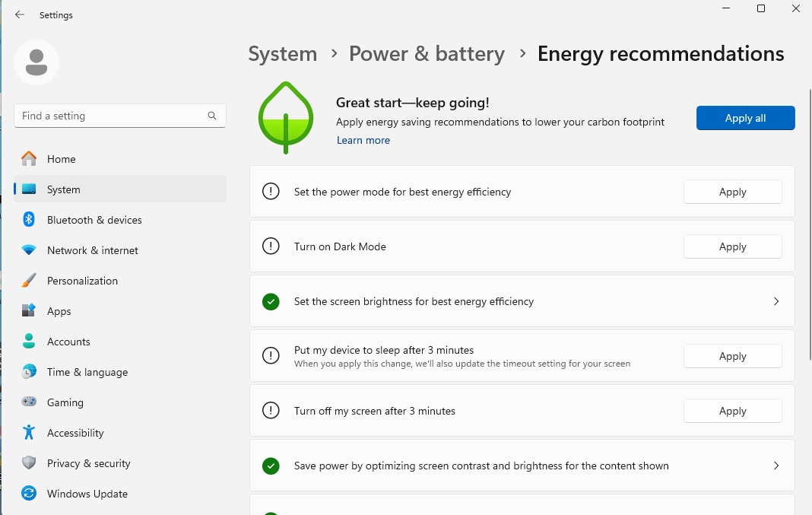Click the Bluetooth icon in sidebar
Image resolution: width=812 pixels, height=515 pixels.
pyautogui.click(x=29, y=219)
